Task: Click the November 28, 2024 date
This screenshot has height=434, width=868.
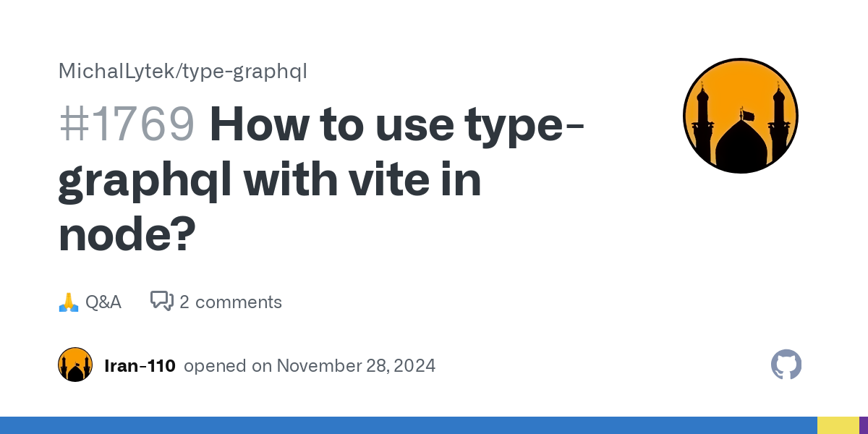Action: point(356,365)
